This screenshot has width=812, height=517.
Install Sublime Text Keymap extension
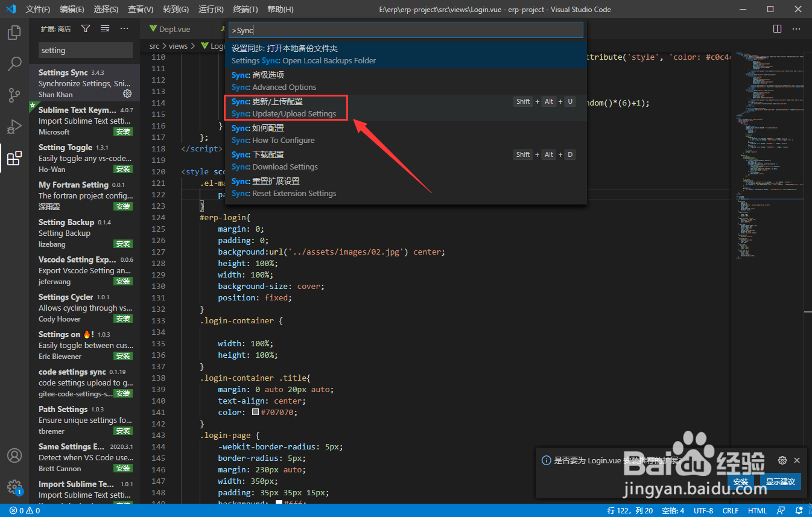coord(123,132)
